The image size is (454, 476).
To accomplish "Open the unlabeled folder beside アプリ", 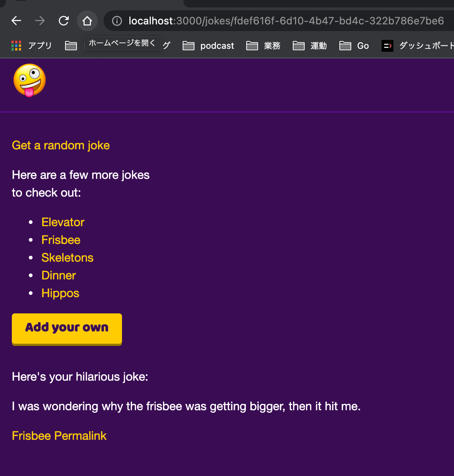I will [x=71, y=46].
